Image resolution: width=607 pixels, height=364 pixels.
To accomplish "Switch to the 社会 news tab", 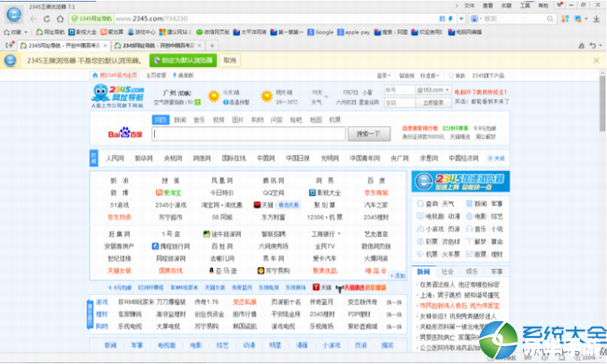I will point(447,272).
